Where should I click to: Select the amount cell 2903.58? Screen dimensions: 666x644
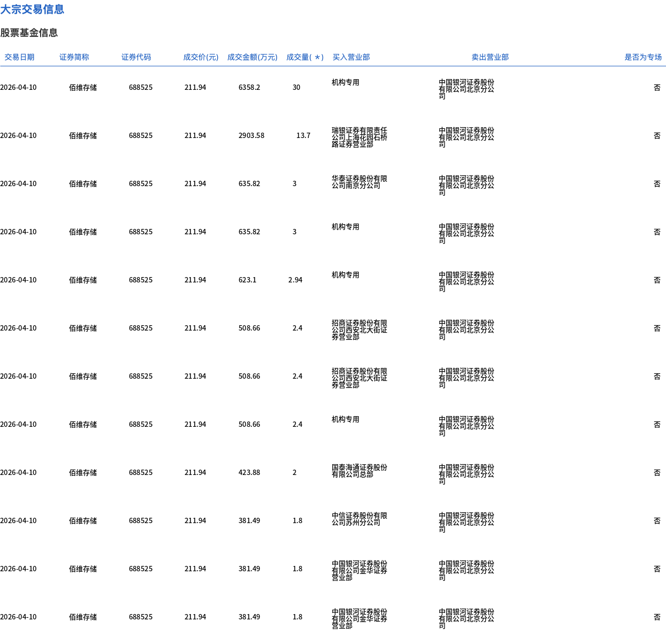(x=251, y=135)
